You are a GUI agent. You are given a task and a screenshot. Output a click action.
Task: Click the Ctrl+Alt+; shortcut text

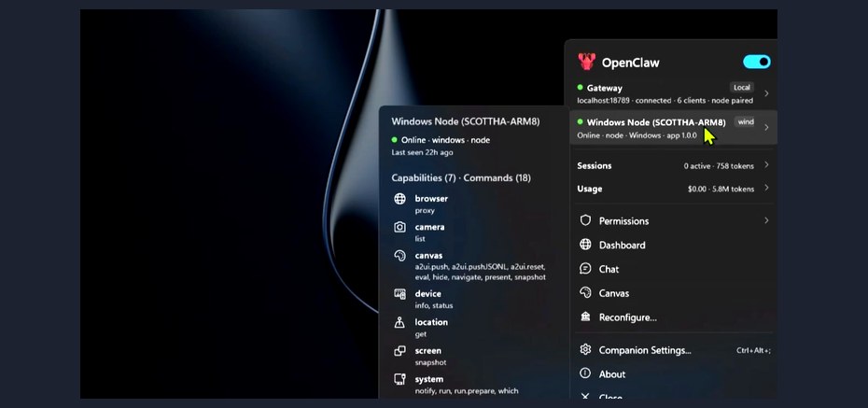(753, 350)
